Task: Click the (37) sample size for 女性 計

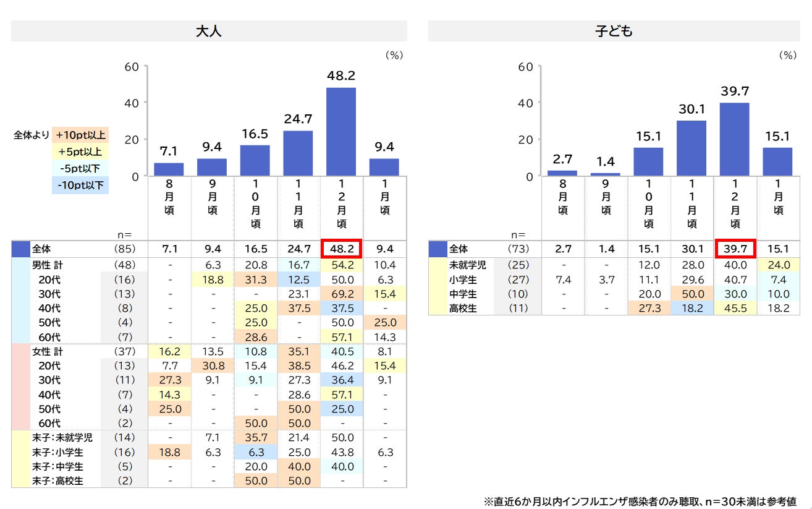Action: click(125, 351)
